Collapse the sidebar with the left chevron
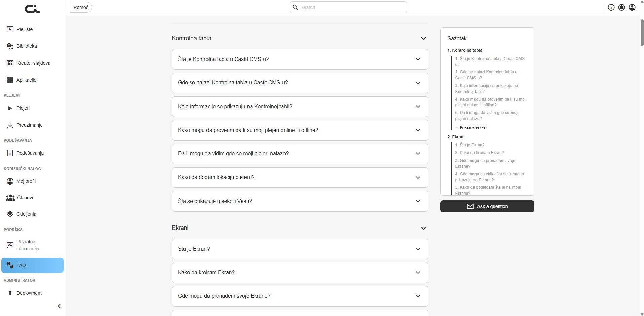 point(59,306)
